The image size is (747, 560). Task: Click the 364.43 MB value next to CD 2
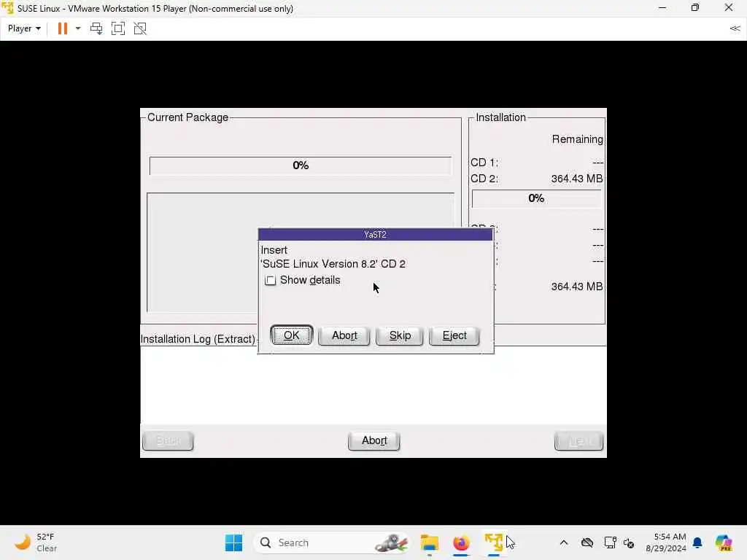click(x=577, y=179)
